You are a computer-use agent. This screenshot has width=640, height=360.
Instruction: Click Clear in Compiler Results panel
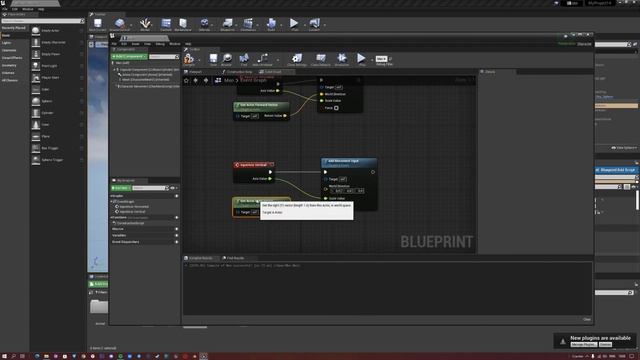tap(587, 319)
